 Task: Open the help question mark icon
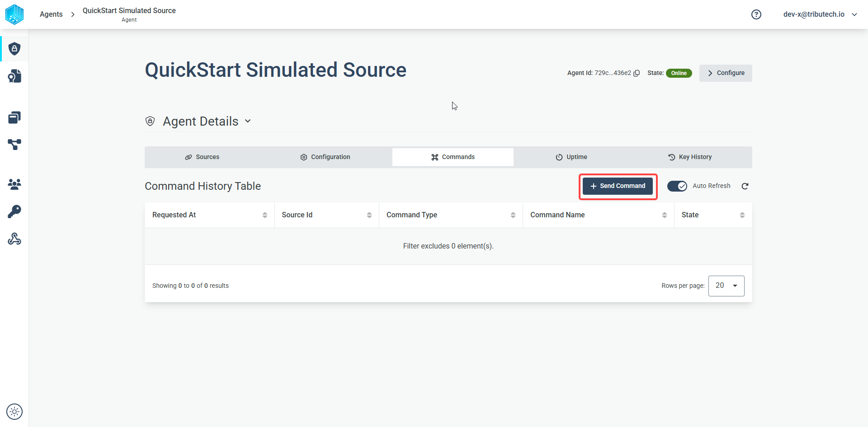[756, 14]
